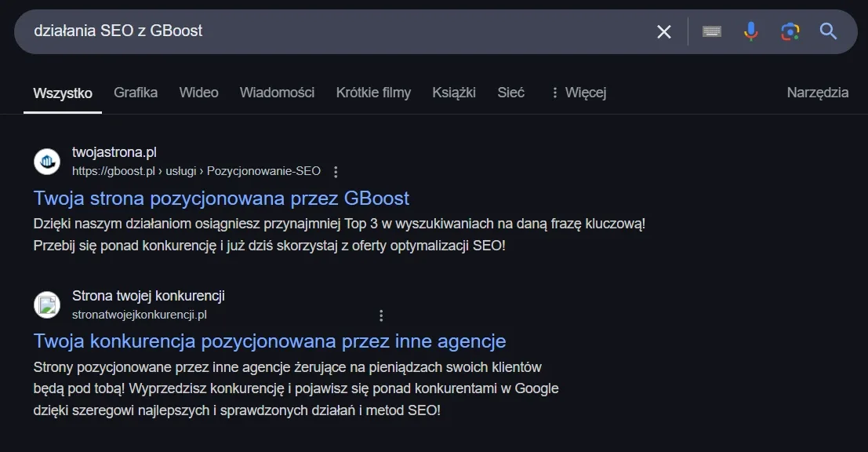
Task: Click the Strona twojej konkurencji favicon
Action: [47, 304]
